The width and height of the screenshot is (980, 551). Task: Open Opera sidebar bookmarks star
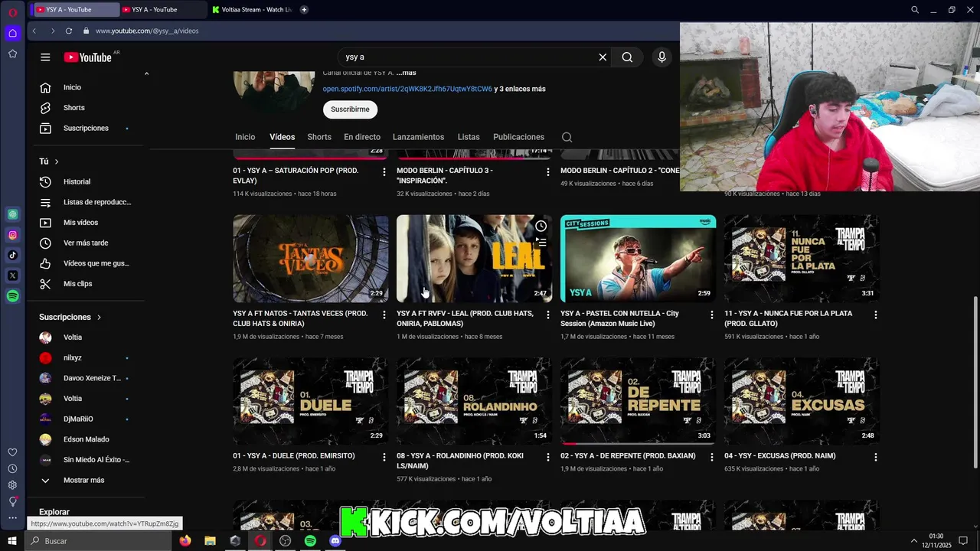click(12, 54)
